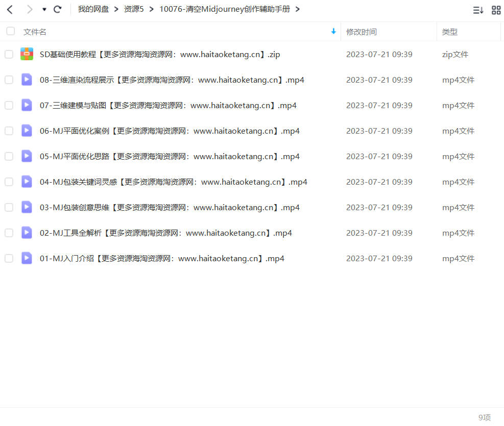Image resolution: width=504 pixels, height=426 pixels.
Task: Select file name SD基础使用教程 .zip
Action: tap(160, 54)
